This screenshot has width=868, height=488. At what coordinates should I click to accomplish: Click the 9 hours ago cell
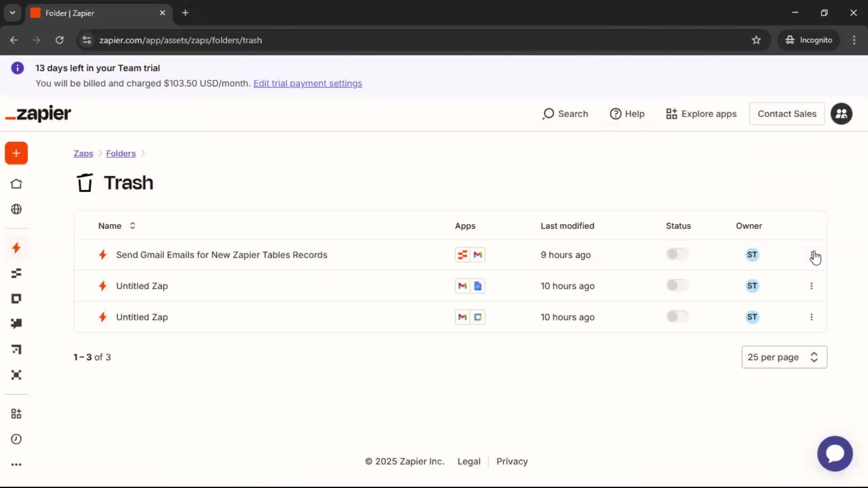coord(566,255)
